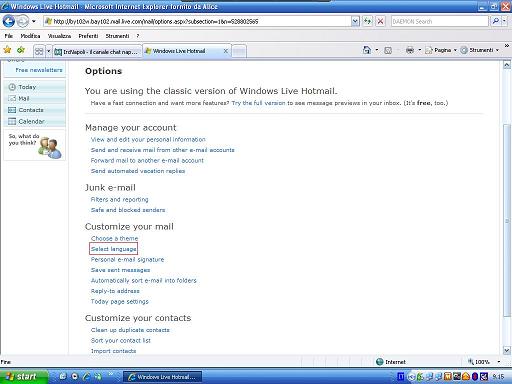Click the Stop loading red X icon
The image size is (512, 384).
pyautogui.click(x=380, y=22)
